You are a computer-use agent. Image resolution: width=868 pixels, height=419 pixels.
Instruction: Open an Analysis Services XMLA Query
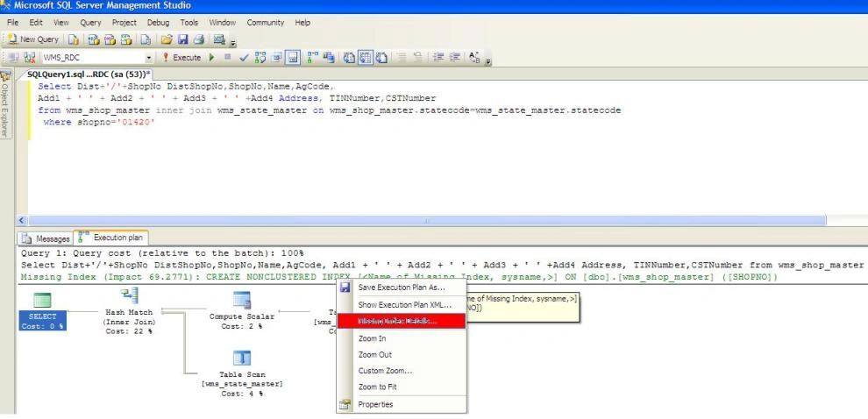coord(126,39)
